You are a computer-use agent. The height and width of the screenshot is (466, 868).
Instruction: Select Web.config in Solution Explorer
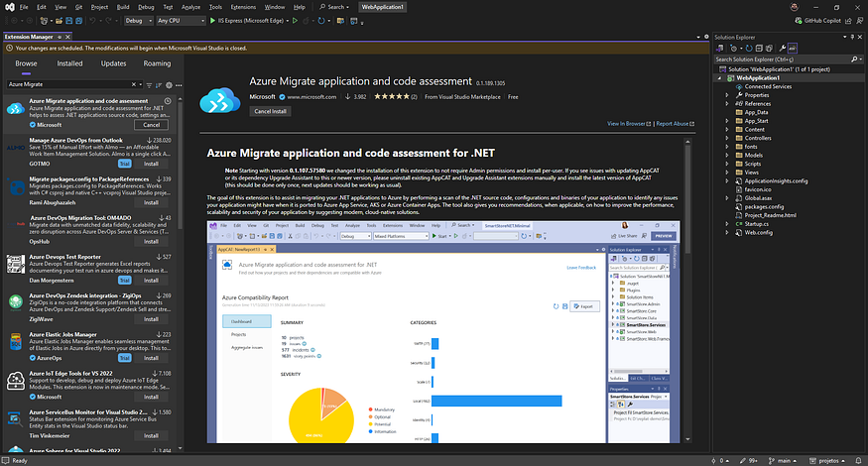click(x=758, y=232)
